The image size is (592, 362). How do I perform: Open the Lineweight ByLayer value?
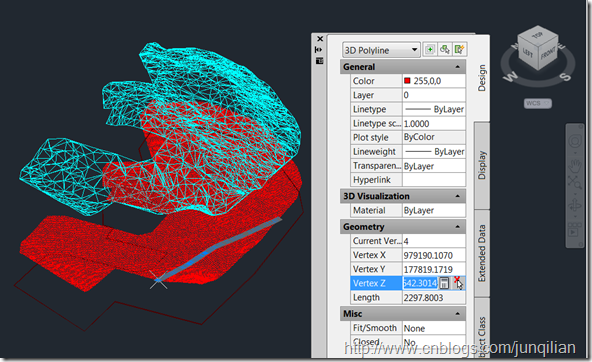click(x=434, y=152)
